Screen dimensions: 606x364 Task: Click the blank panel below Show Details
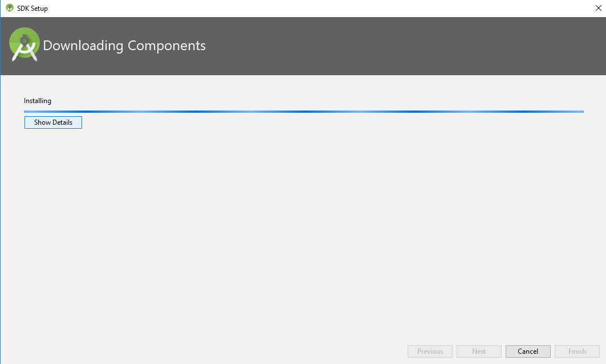tap(302, 228)
